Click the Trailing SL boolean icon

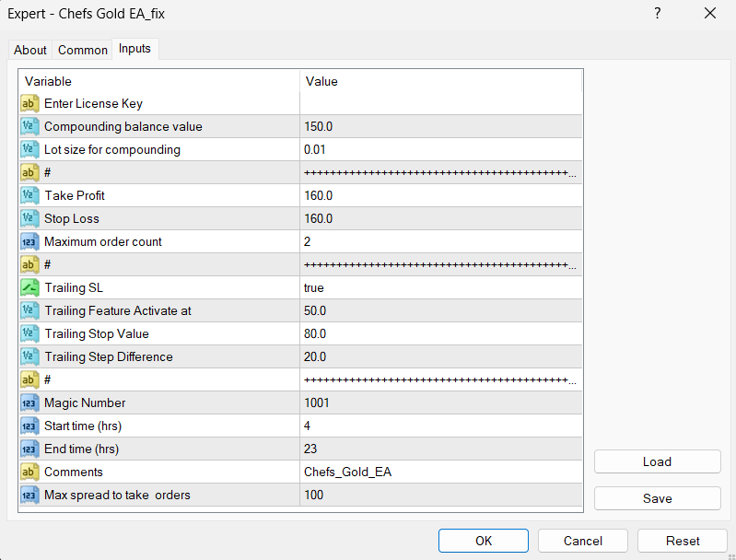click(29, 288)
